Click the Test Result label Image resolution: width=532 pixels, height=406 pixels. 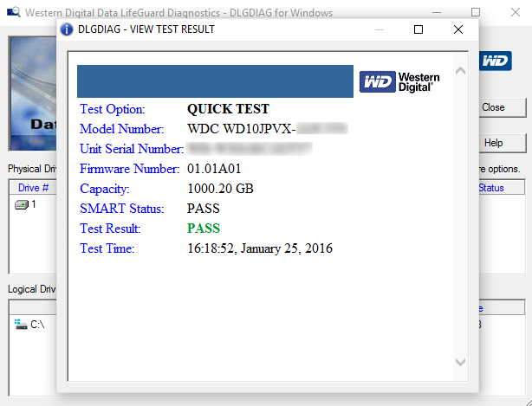[110, 229]
